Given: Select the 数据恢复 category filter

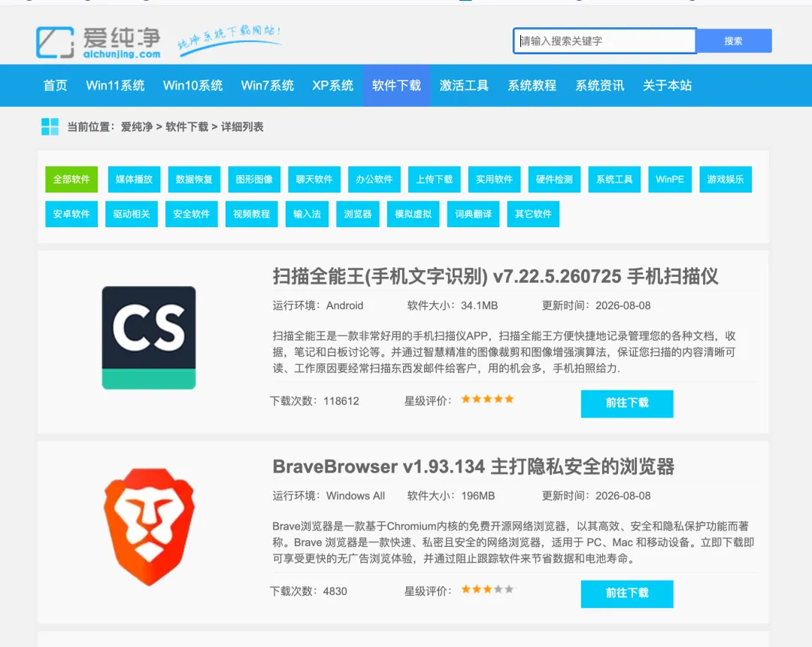Looking at the screenshot, I should (x=194, y=179).
